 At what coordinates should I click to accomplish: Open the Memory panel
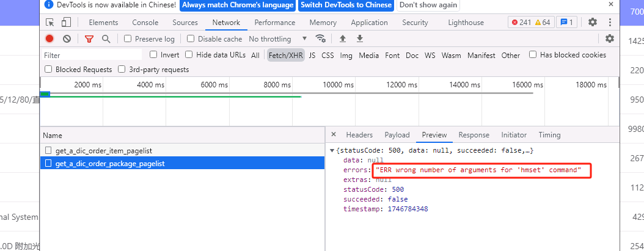pyautogui.click(x=323, y=23)
